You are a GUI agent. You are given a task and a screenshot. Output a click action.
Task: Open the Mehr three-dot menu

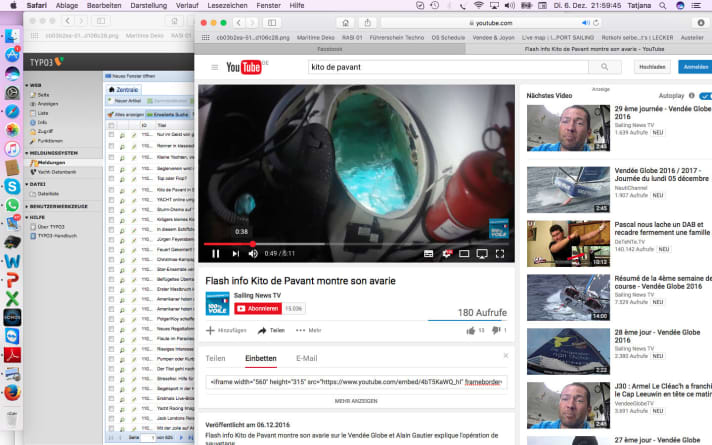tap(308, 331)
